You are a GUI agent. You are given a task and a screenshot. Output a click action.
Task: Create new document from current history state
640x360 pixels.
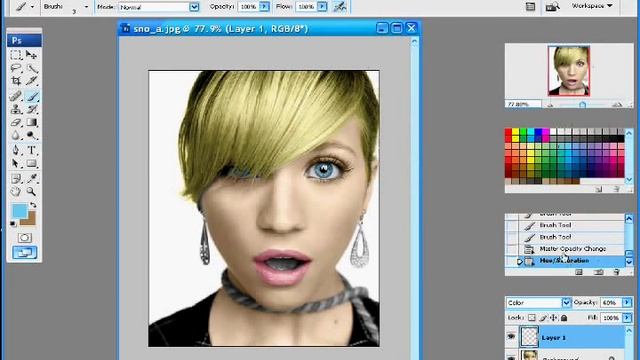click(579, 272)
